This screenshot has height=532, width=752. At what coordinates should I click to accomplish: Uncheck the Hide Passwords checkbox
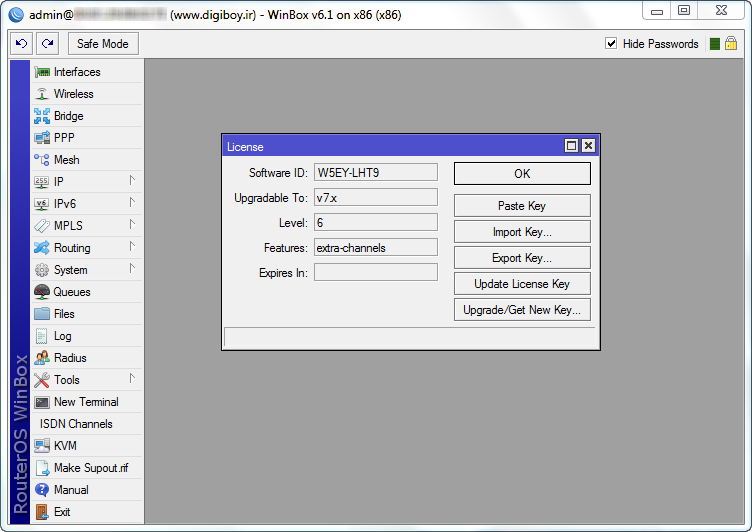point(611,44)
